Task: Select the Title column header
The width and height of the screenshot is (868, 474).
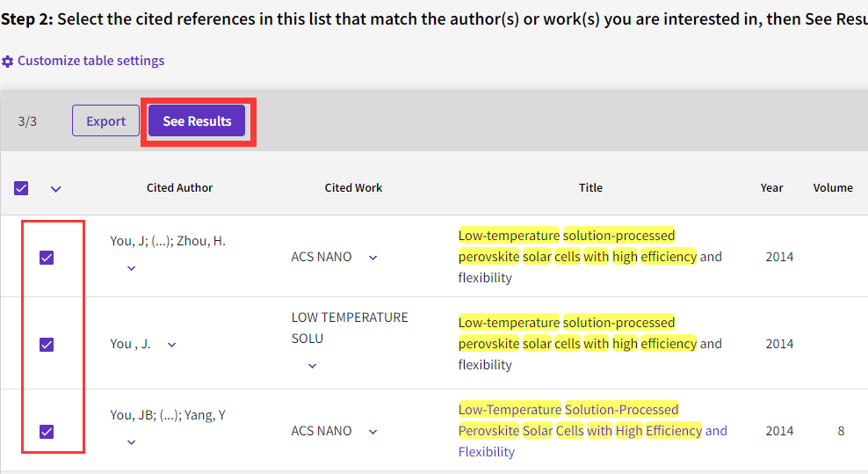Action: [x=590, y=187]
